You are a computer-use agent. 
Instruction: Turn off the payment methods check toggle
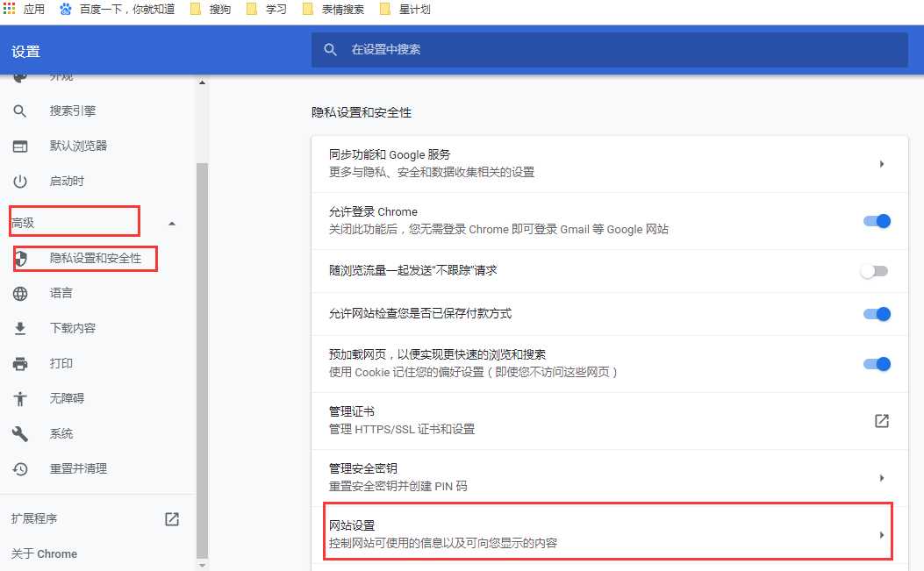(x=875, y=314)
